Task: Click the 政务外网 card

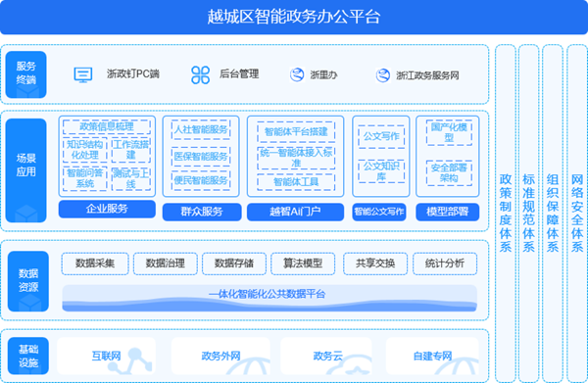Action: tap(220, 356)
